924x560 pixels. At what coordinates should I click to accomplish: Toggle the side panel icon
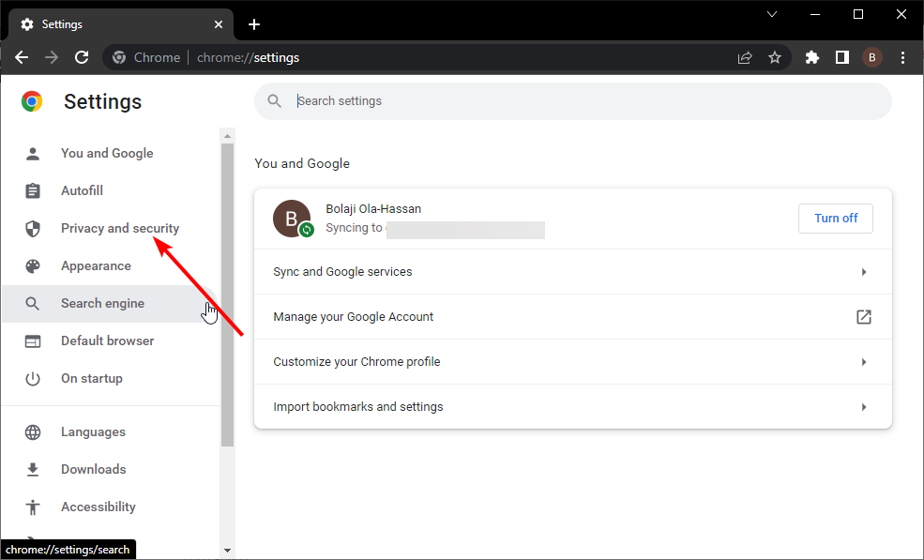coord(842,57)
